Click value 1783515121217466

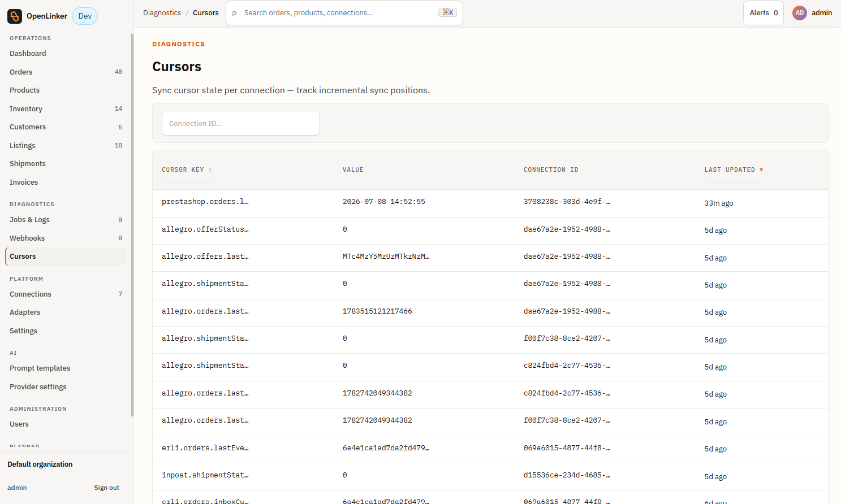click(x=377, y=311)
